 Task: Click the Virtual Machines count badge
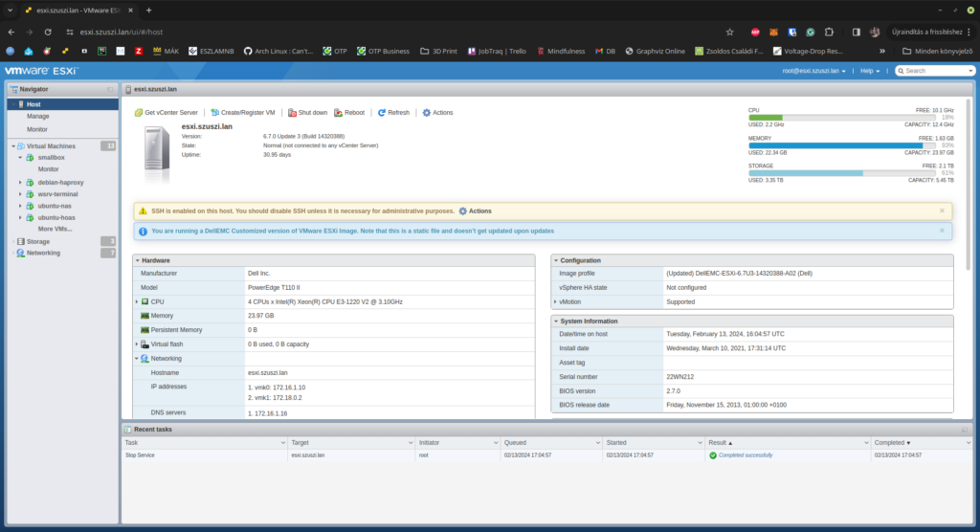[x=108, y=145]
